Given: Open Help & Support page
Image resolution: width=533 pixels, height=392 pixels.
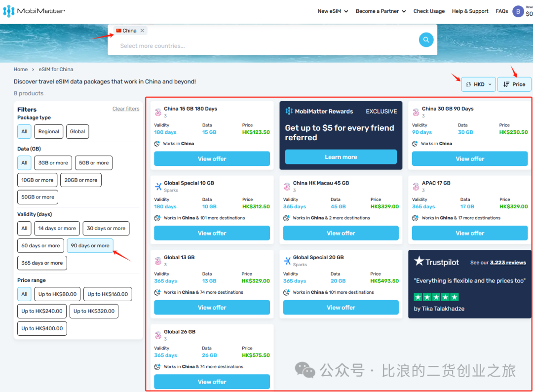Looking at the screenshot, I should click(x=470, y=11).
